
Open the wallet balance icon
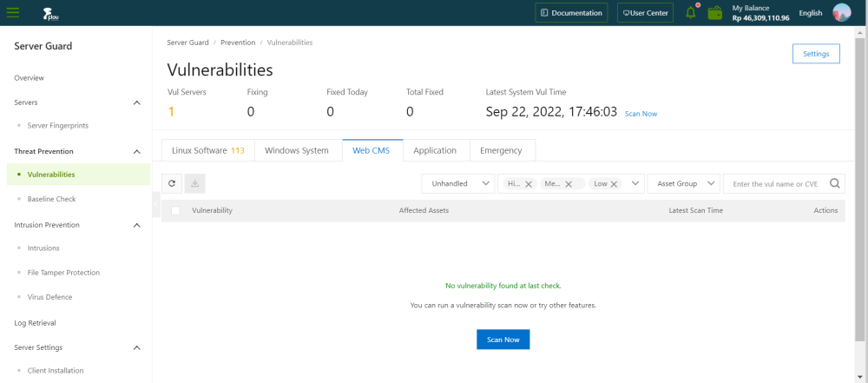click(x=715, y=13)
